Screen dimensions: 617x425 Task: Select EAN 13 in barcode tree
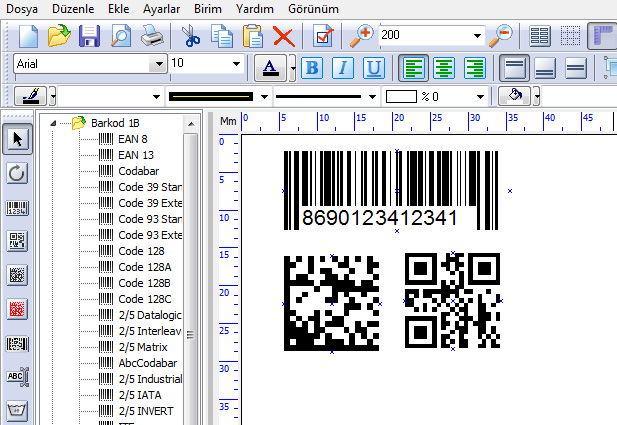(136, 155)
